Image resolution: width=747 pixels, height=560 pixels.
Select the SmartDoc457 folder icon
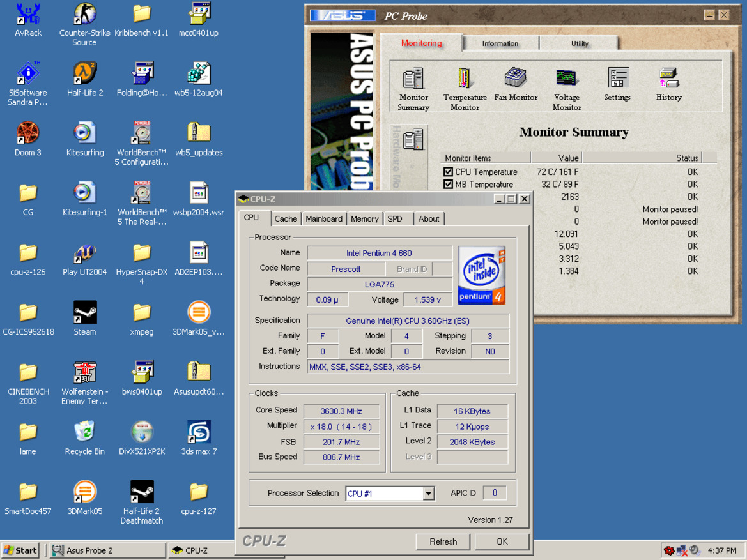pos(28,498)
